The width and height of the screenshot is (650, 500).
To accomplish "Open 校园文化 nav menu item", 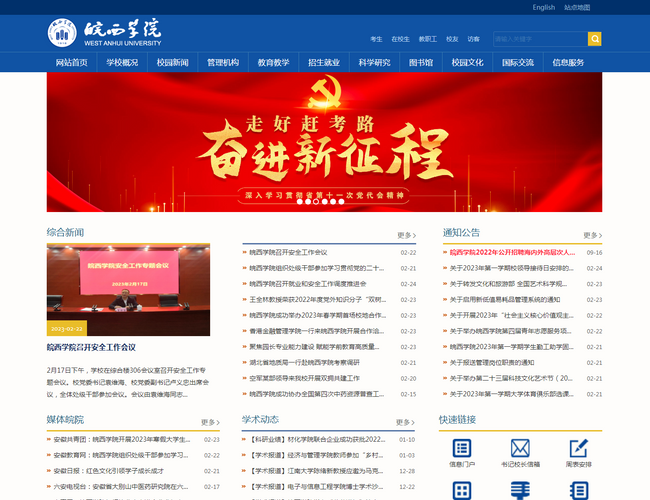I will (x=467, y=63).
